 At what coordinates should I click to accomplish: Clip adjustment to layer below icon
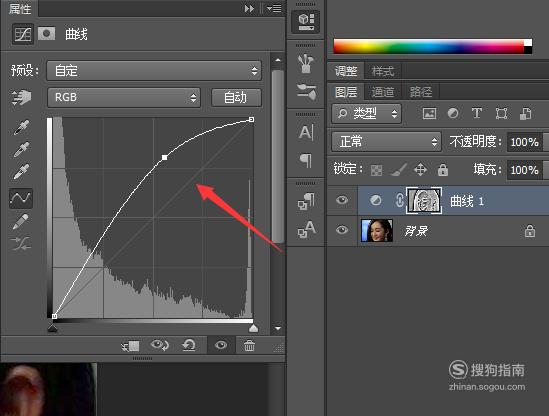pos(130,346)
